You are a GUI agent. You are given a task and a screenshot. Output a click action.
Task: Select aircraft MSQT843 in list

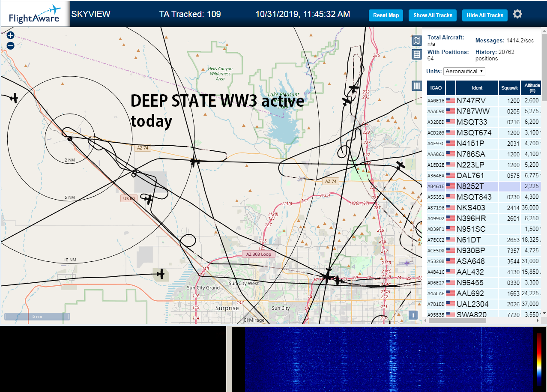coord(484,197)
